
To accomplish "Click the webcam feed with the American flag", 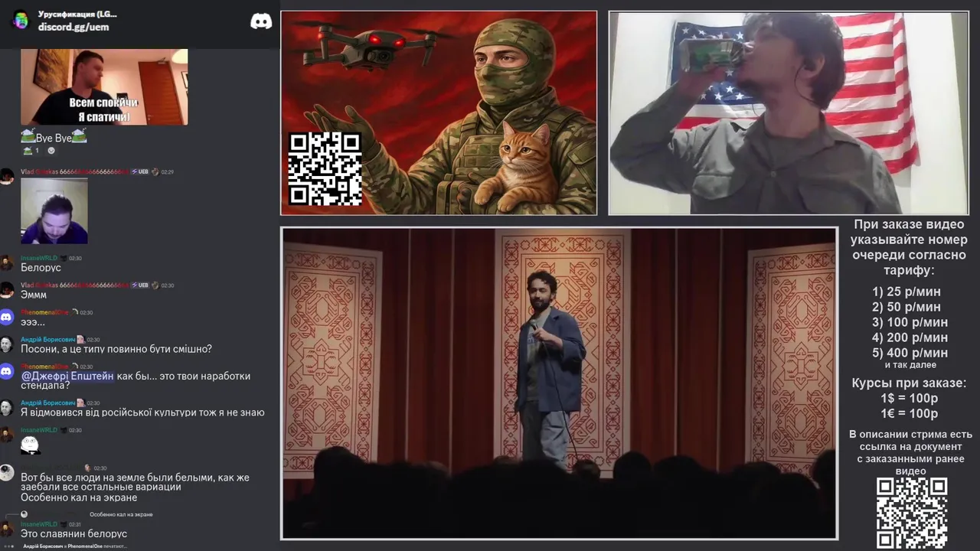I will pos(789,112).
